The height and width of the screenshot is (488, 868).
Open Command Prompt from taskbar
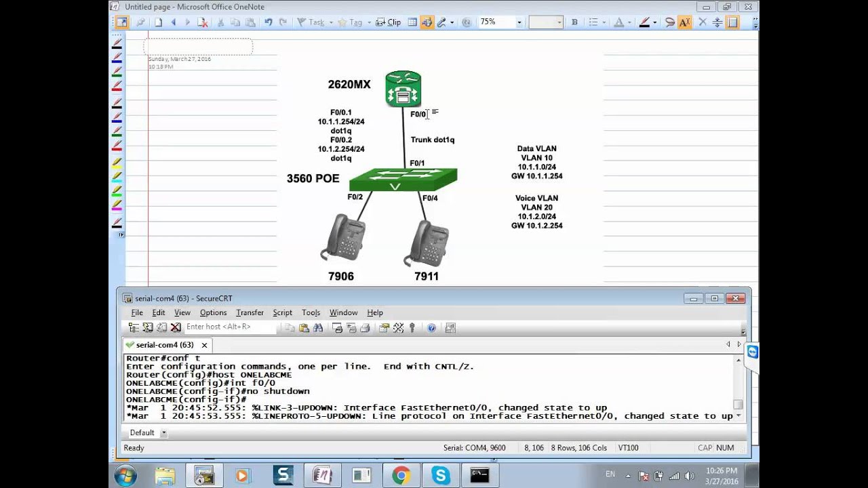[x=480, y=476]
